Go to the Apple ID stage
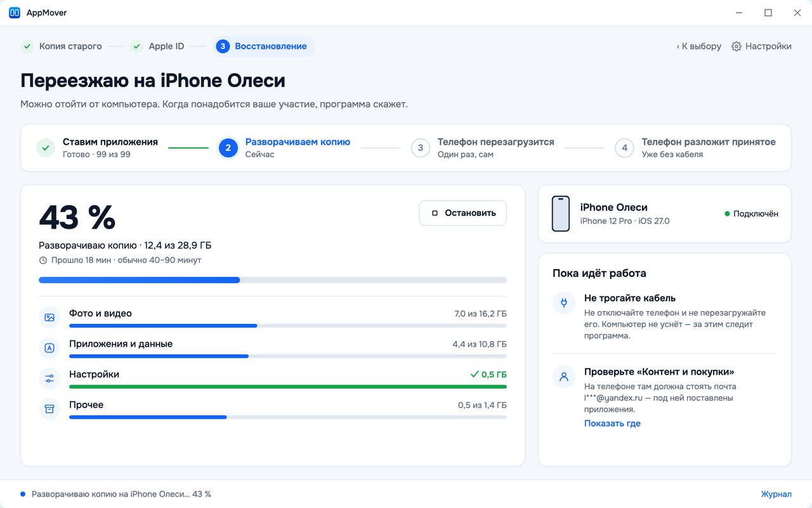The height and width of the screenshot is (508, 812). tap(157, 46)
